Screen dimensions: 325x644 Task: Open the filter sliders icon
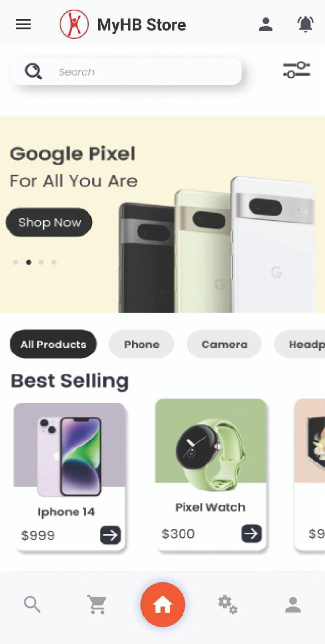click(297, 70)
